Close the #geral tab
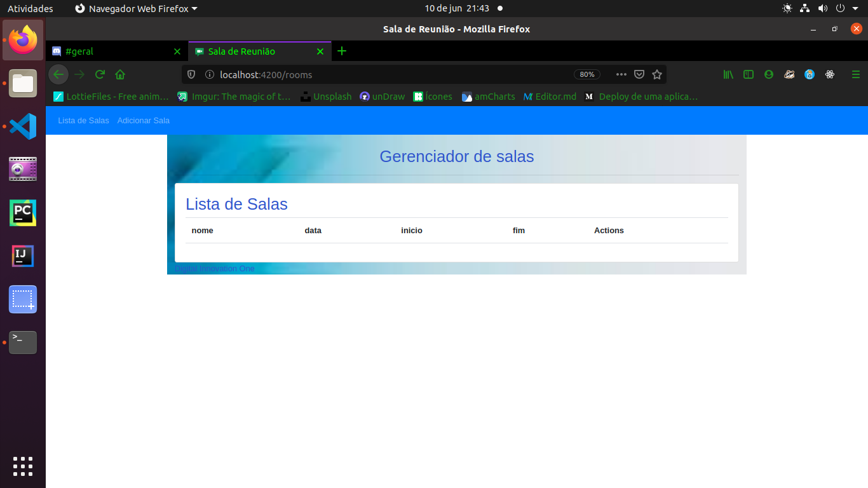 pos(177,51)
